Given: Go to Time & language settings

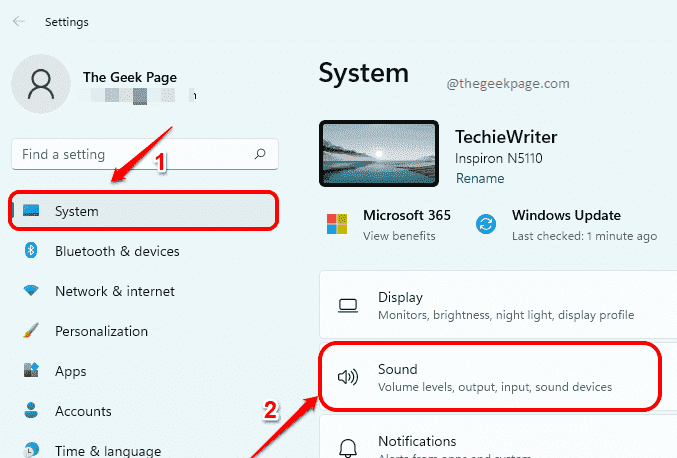Looking at the screenshot, I should pyautogui.click(x=108, y=450).
